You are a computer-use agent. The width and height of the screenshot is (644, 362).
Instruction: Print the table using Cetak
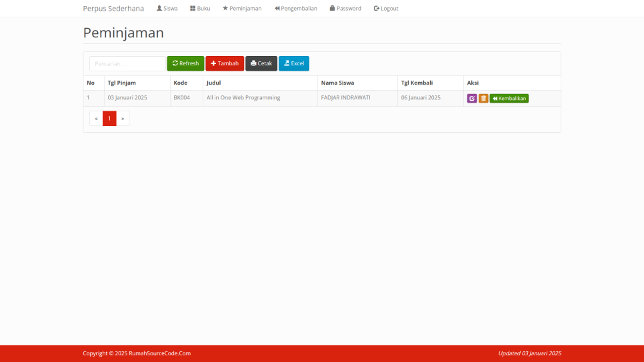[261, 63]
